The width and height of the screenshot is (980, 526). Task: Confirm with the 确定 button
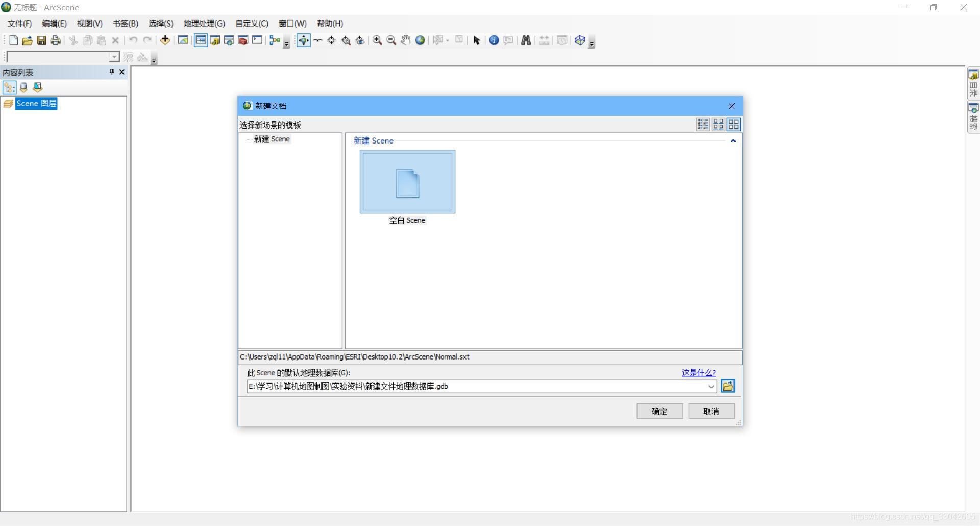(659, 411)
